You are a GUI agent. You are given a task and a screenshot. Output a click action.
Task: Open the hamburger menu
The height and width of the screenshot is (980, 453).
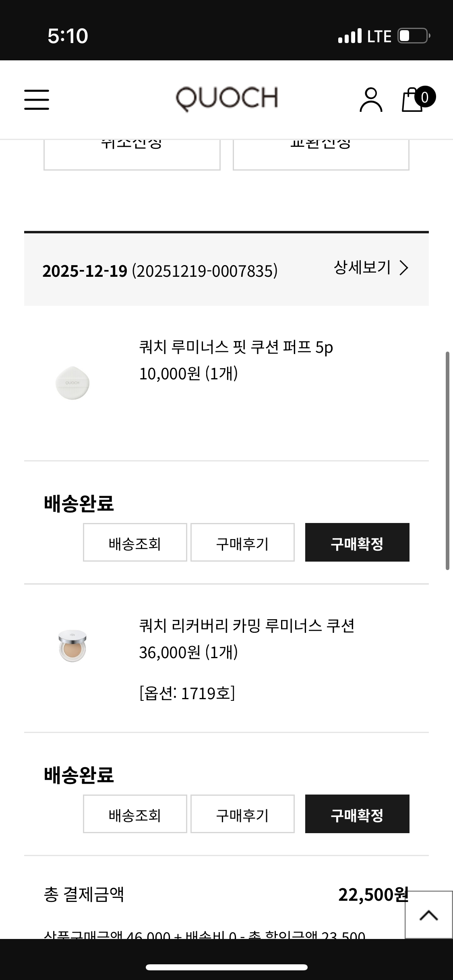point(37,99)
